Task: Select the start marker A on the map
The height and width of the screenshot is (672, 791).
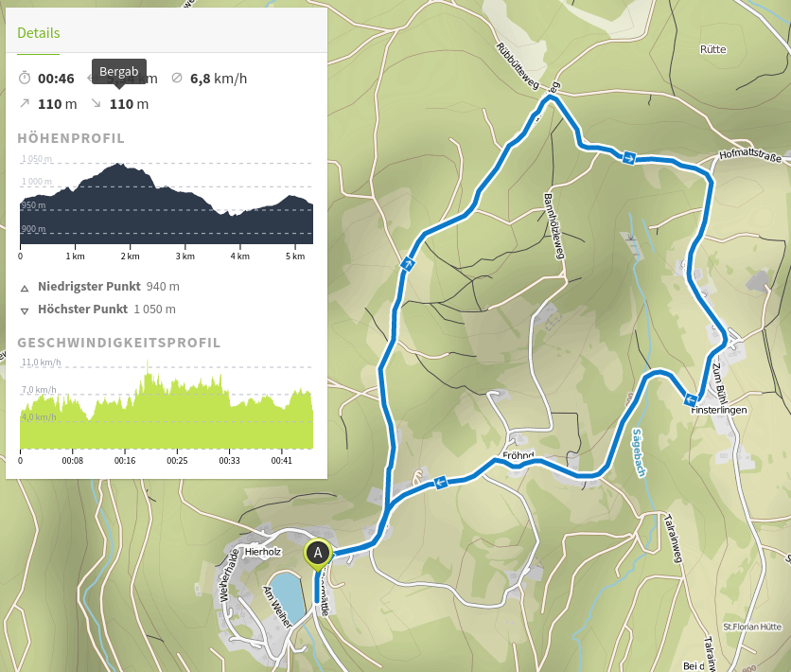Action: [x=318, y=552]
